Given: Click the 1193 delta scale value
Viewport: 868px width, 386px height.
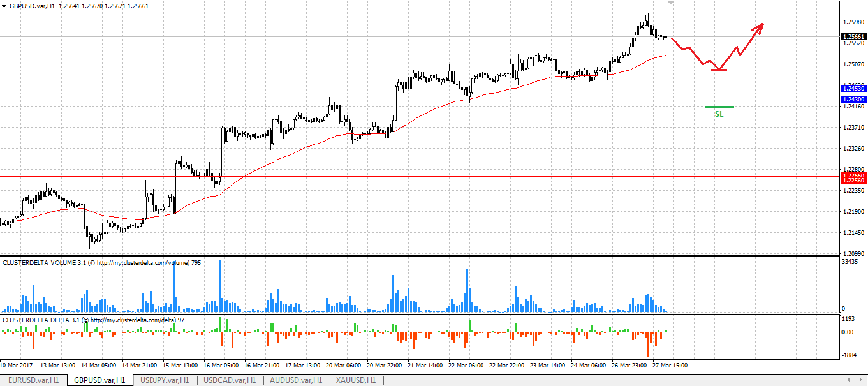Looking at the screenshot, I should [850, 318].
